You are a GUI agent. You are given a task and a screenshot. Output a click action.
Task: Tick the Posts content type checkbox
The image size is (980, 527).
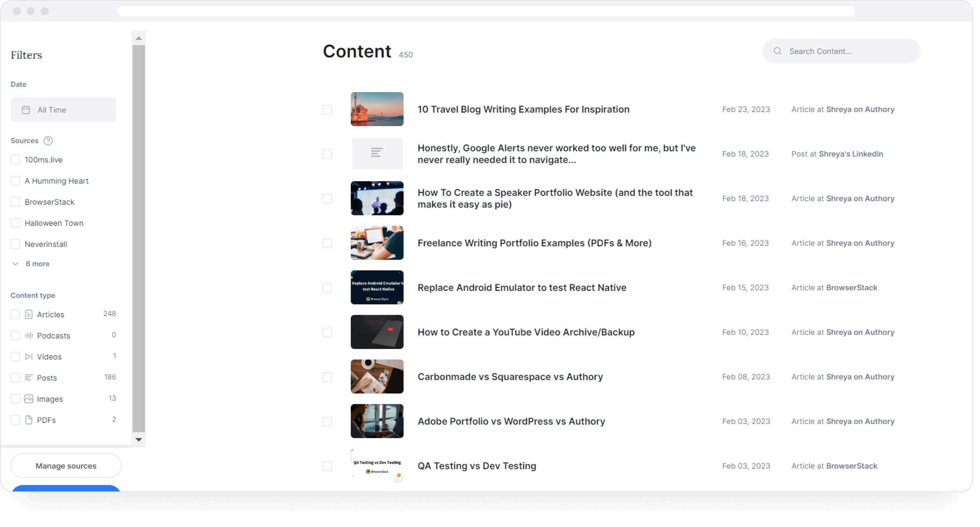tap(15, 378)
